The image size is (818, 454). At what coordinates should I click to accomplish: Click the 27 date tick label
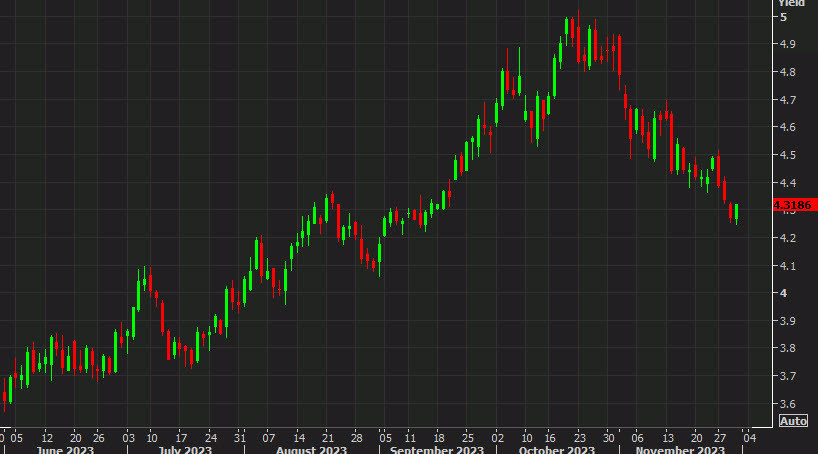(x=720, y=438)
